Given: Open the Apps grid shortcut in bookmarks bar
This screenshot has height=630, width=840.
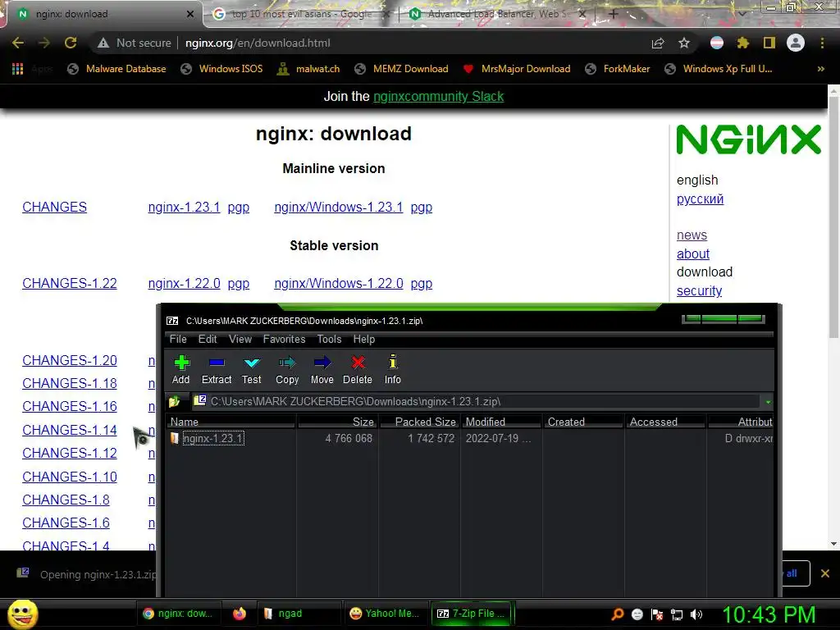Looking at the screenshot, I should coord(18,69).
